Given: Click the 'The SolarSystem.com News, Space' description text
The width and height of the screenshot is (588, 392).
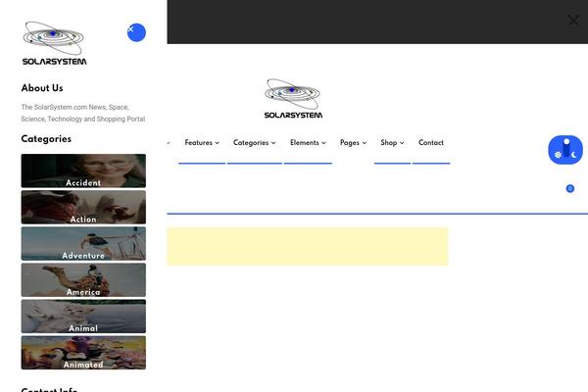Looking at the screenshot, I should [83, 113].
